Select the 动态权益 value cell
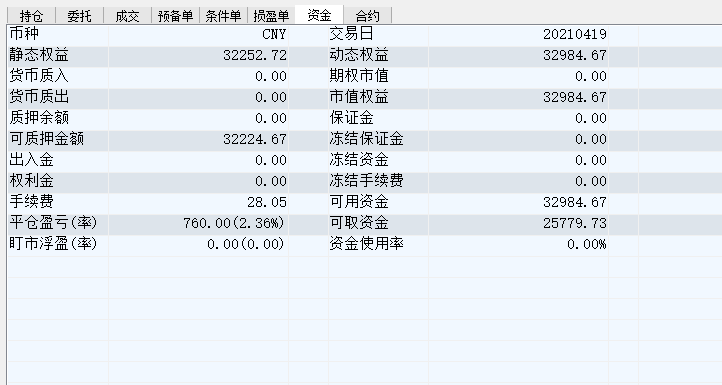This screenshot has height=385, width=722. [518, 55]
